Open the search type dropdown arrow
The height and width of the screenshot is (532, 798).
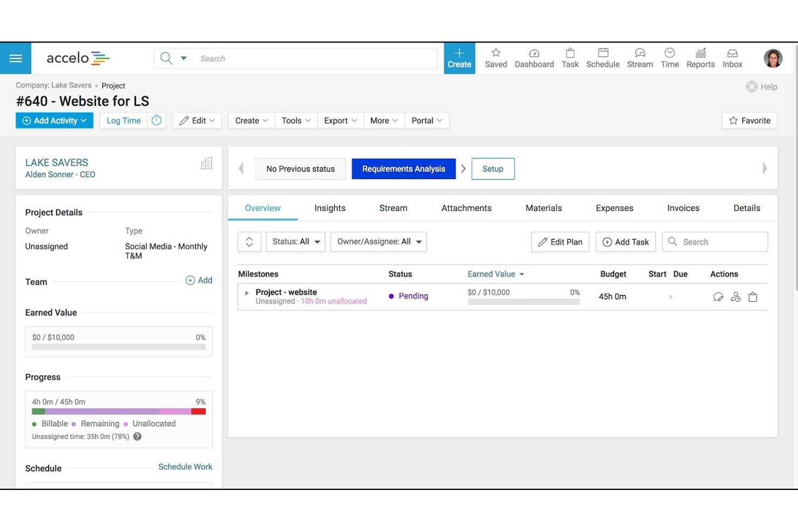[183, 58]
